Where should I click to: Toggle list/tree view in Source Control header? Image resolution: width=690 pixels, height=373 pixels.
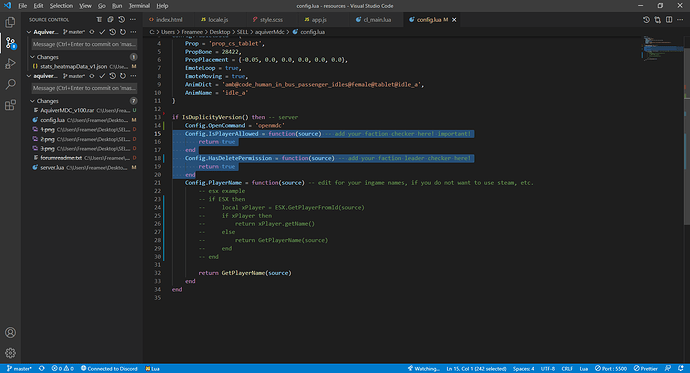pyautogui.click(x=99, y=19)
